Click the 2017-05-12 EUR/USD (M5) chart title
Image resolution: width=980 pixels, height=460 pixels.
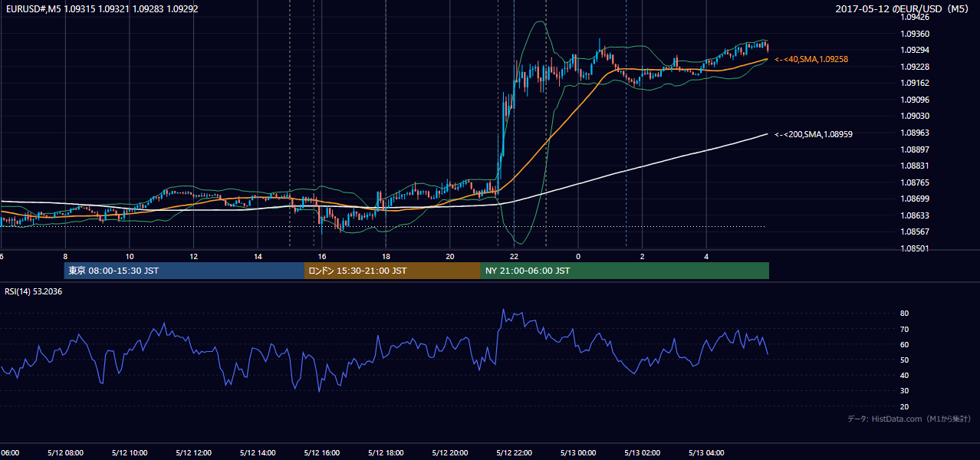903,8
